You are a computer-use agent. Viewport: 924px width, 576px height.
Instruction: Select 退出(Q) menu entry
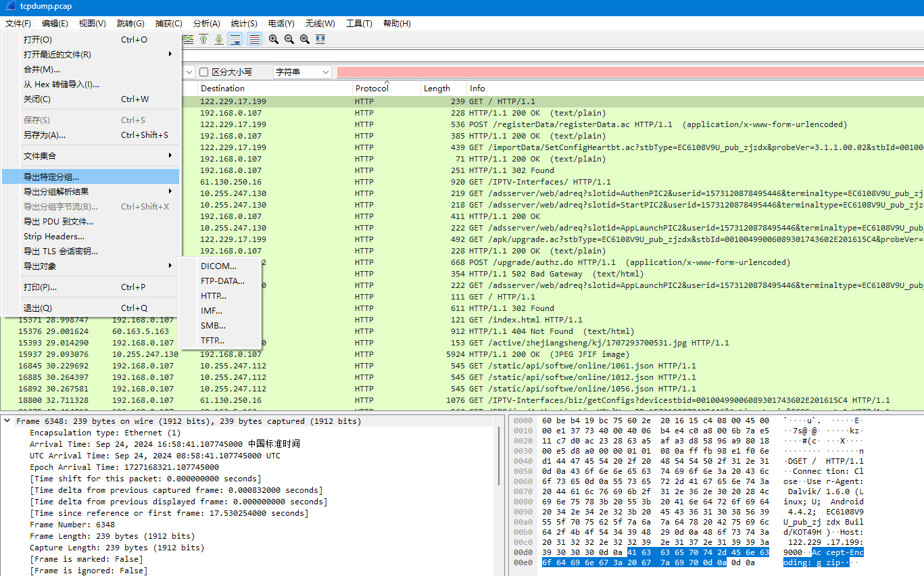pyautogui.click(x=91, y=308)
